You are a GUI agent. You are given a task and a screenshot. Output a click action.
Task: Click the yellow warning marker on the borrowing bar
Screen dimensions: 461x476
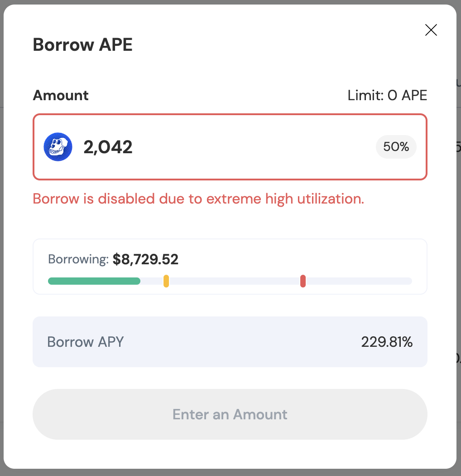(x=166, y=281)
